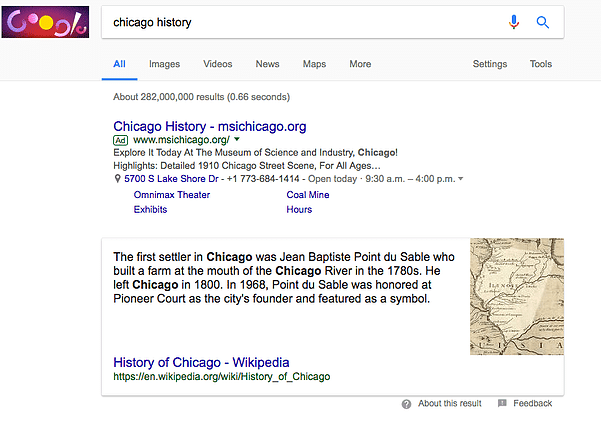
Task: Click the Google doodle logo
Action: tap(44, 22)
